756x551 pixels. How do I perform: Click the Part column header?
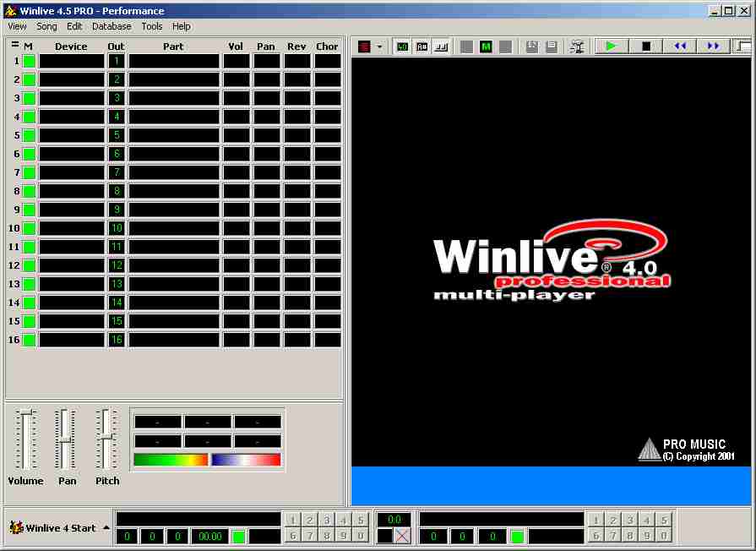(x=173, y=46)
